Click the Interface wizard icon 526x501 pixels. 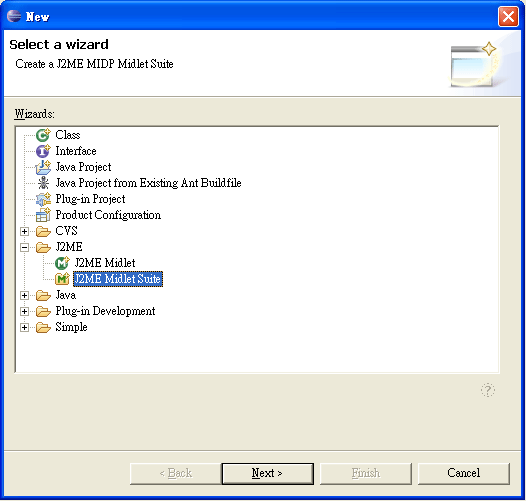pyautogui.click(x=43, y=151)
